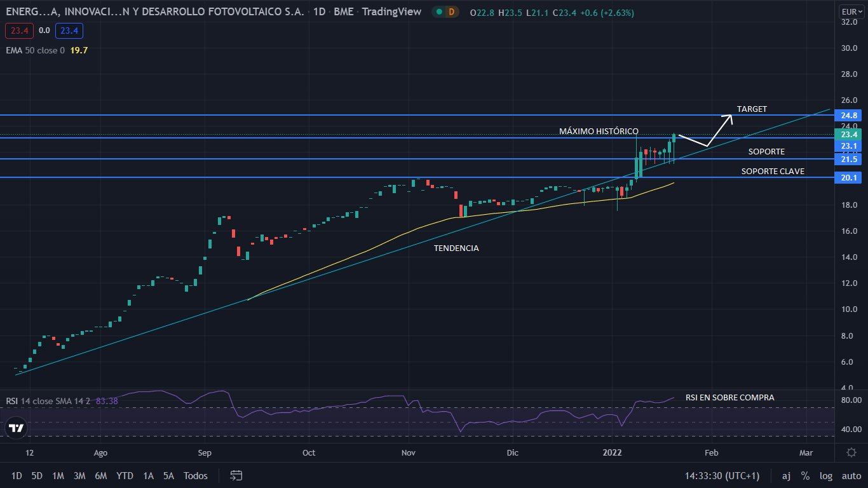Show all data with Todos range
Viewport: 868px width, 488px height.
click(195, 475)
